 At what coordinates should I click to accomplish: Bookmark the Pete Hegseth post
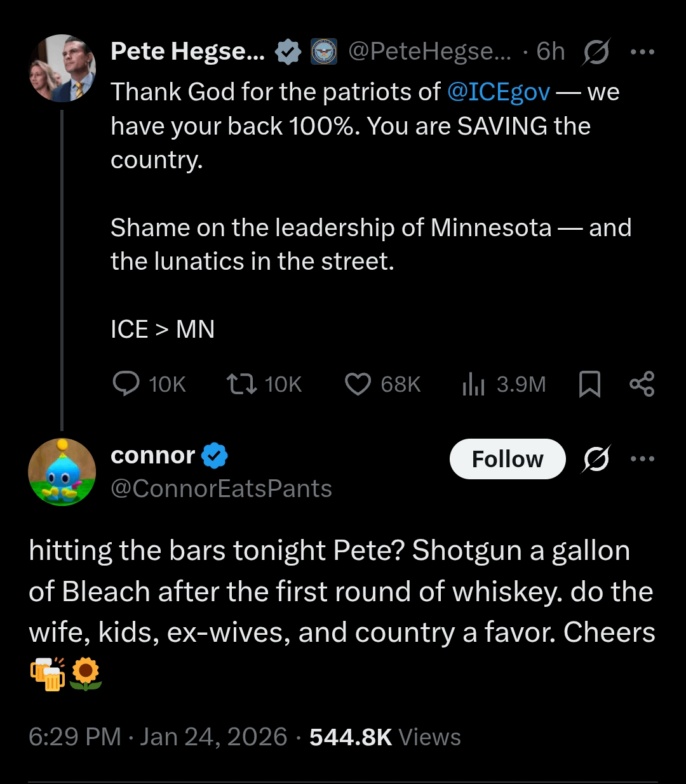tap(589, 384)
